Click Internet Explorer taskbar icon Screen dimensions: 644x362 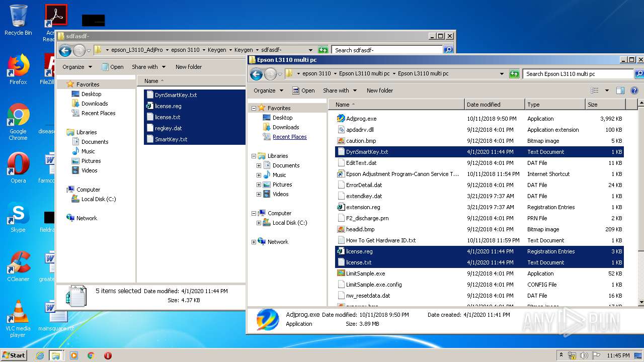40,355
